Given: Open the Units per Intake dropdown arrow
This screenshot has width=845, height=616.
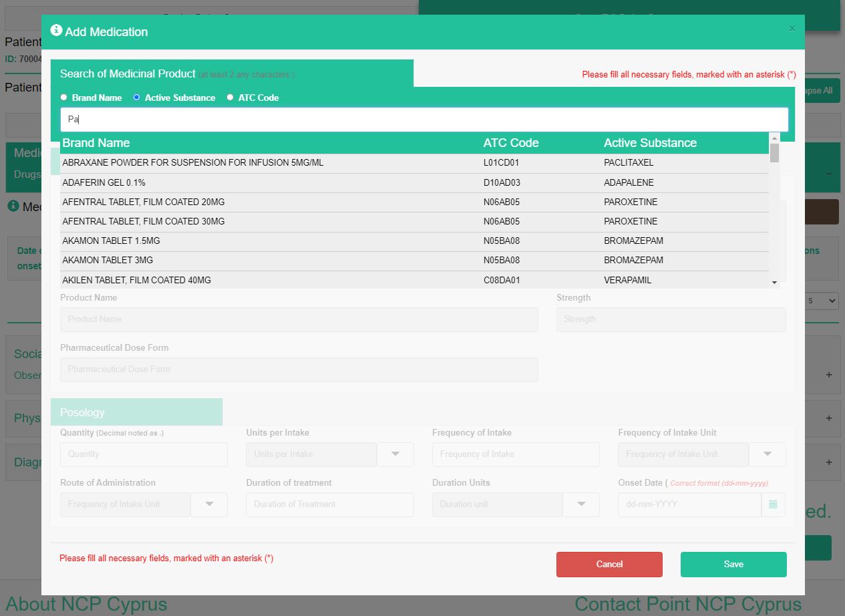Looking at the screenshot, I should (395, 454).
